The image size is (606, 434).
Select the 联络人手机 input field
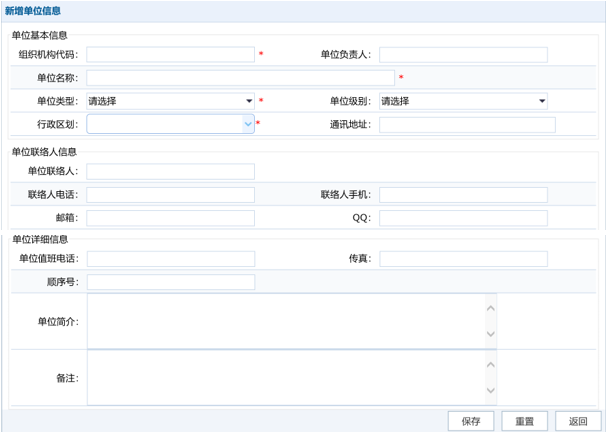click(x=463, y=195)
